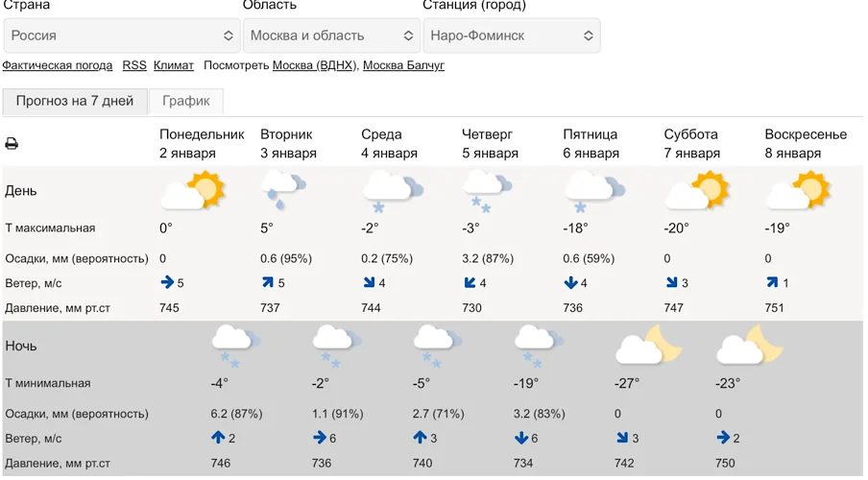Click Tuesday's daytime rain cloud icon

(283, 190)
